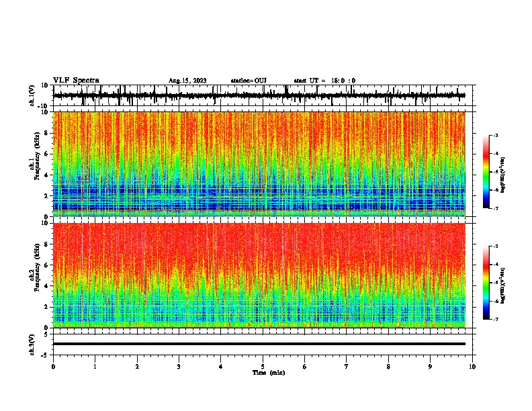Click the "station=OUJ" header text

tap(249, 81)
